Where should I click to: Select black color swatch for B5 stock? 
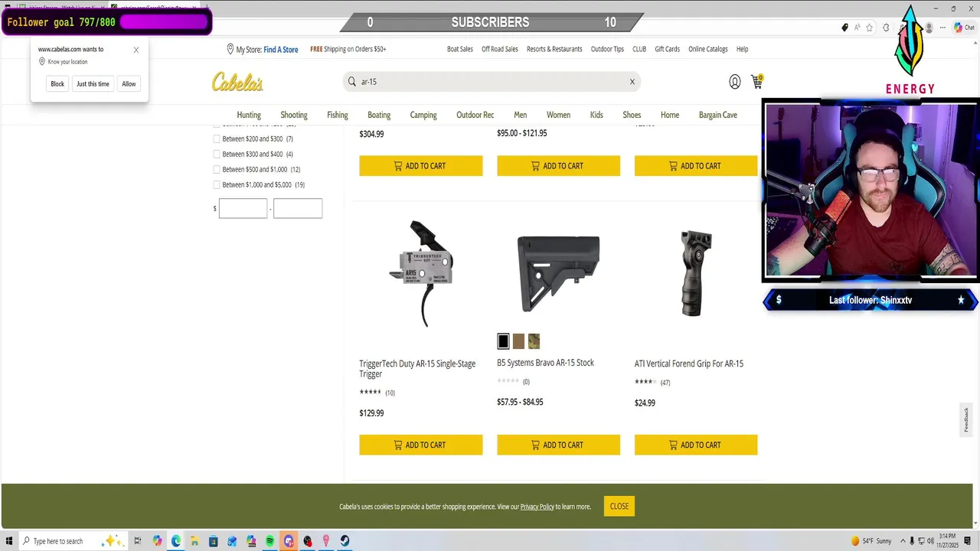pos(503,341)
